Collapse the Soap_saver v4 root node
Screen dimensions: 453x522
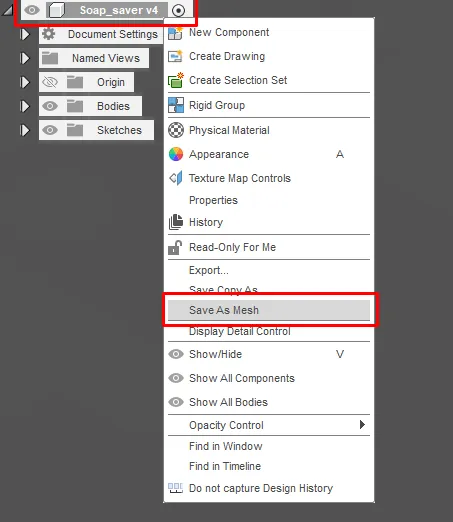click(x=8, y=10)
